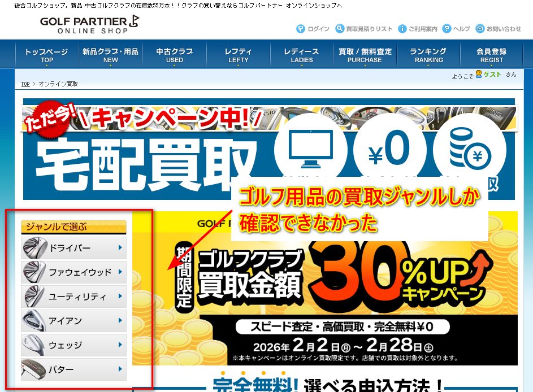The height and width of the screenshot is (392, 533).
Task: Expand the ユーティリティ category arrow
Action: (120, 297)
